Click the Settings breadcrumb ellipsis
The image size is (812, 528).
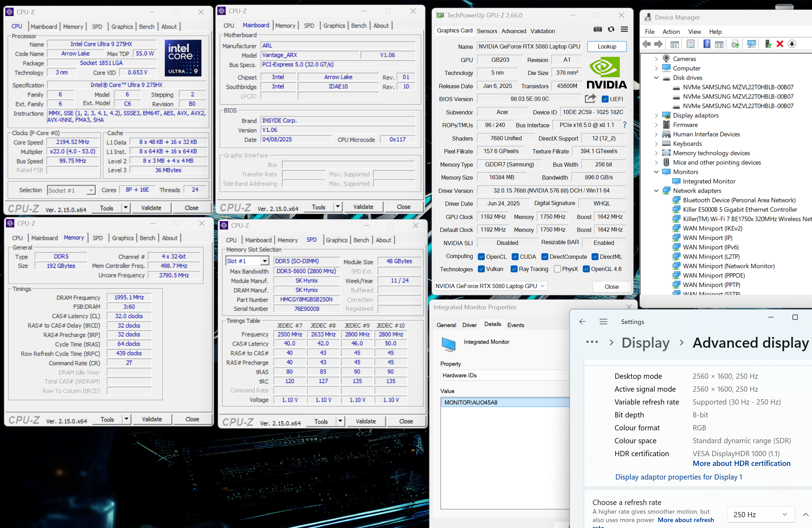(592, 342)
